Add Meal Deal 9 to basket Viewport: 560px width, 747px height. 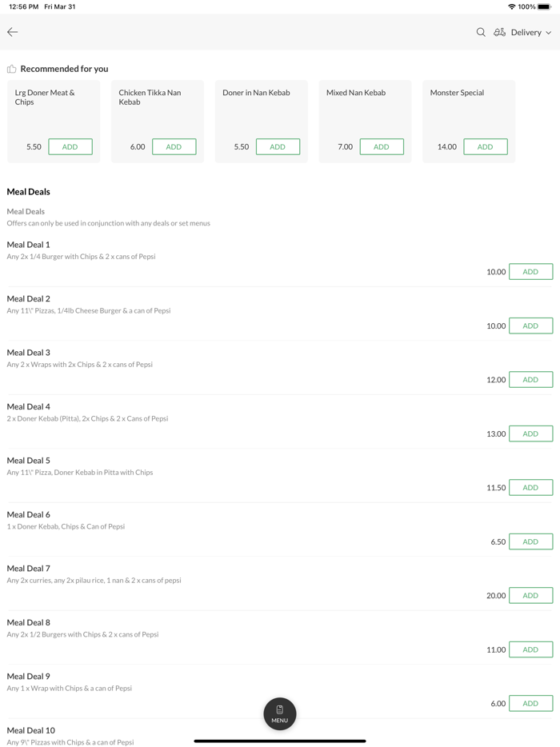530,703
